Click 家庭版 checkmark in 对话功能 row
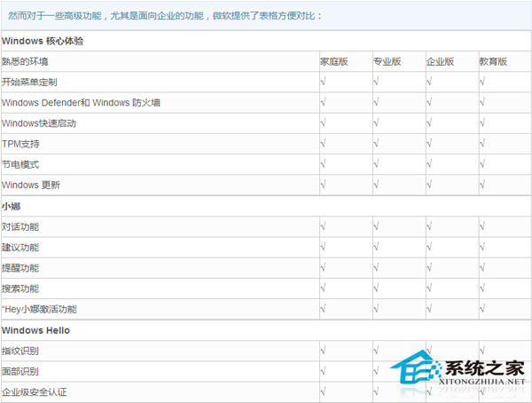The image size is (532, 403). pyautogui.click(x=323, y=226)
